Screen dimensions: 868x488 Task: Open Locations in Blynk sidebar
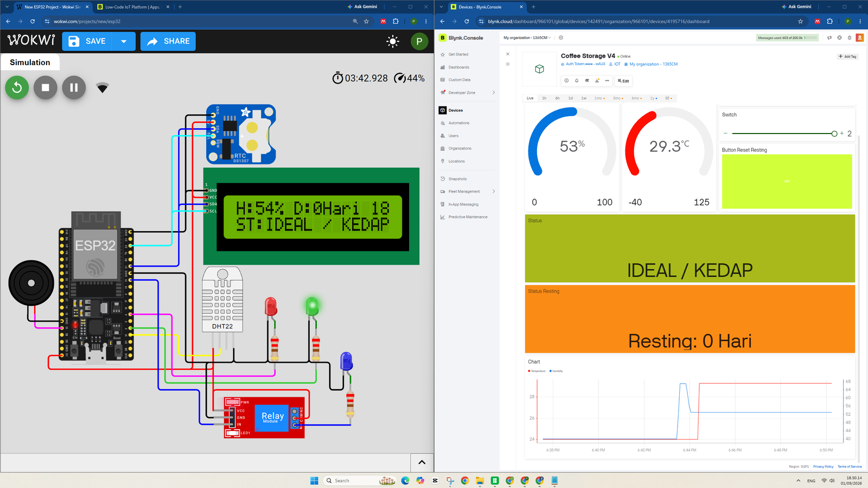coord(457,161)
